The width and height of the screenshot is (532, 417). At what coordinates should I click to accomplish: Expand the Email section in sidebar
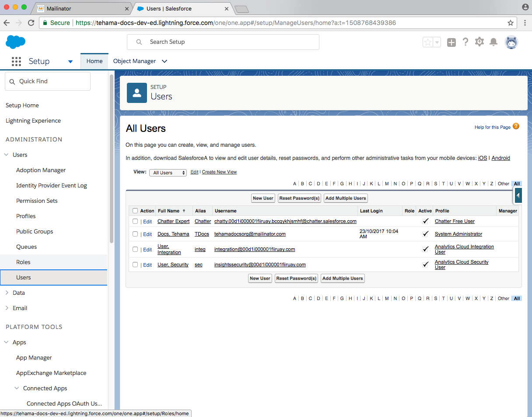7,308
